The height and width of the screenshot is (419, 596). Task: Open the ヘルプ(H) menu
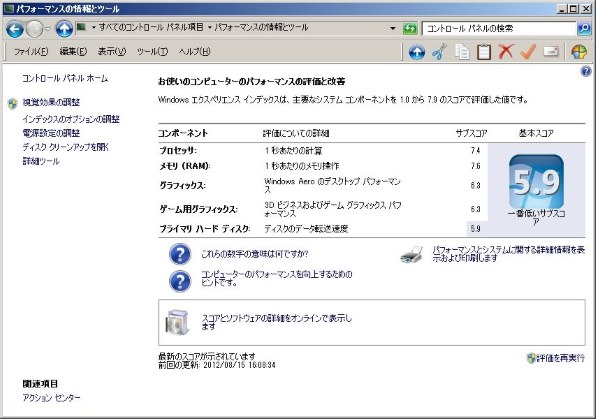pos(194,51)
